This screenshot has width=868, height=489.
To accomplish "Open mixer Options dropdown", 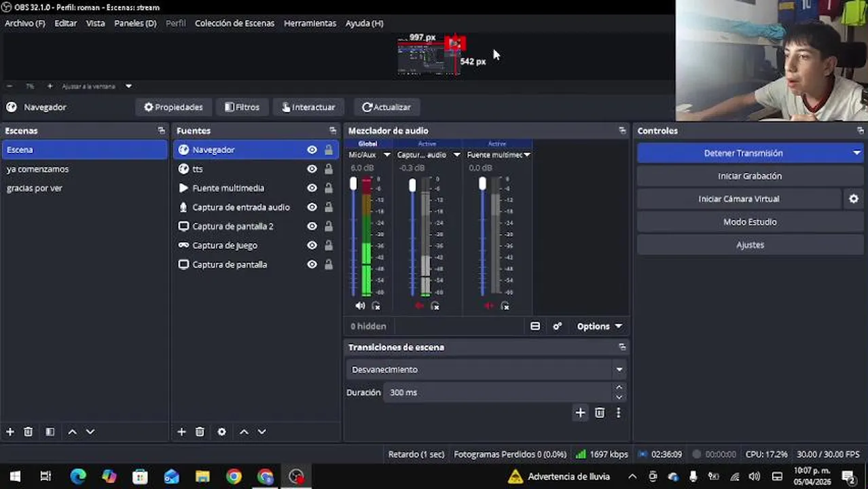I will [x=599, y=327].
